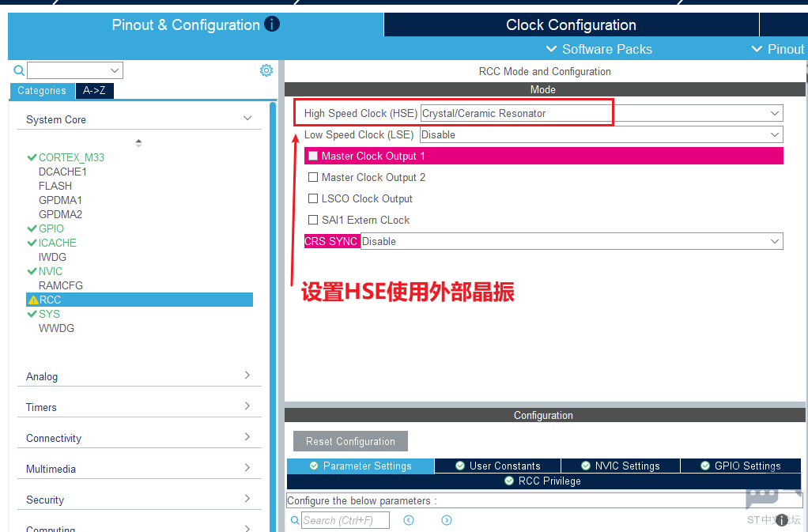Select the Categories tab

click(42, 91)
